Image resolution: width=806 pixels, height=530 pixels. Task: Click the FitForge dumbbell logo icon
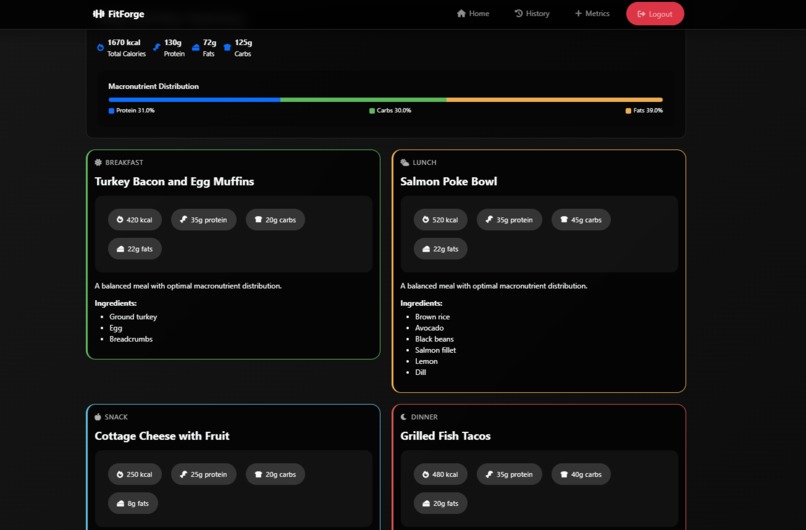point(98,14)
